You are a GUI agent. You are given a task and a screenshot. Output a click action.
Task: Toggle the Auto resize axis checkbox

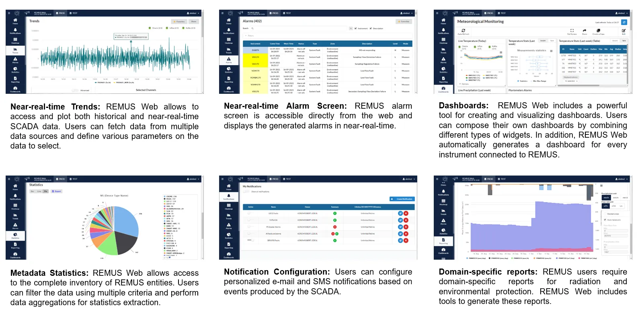point(605,220)
